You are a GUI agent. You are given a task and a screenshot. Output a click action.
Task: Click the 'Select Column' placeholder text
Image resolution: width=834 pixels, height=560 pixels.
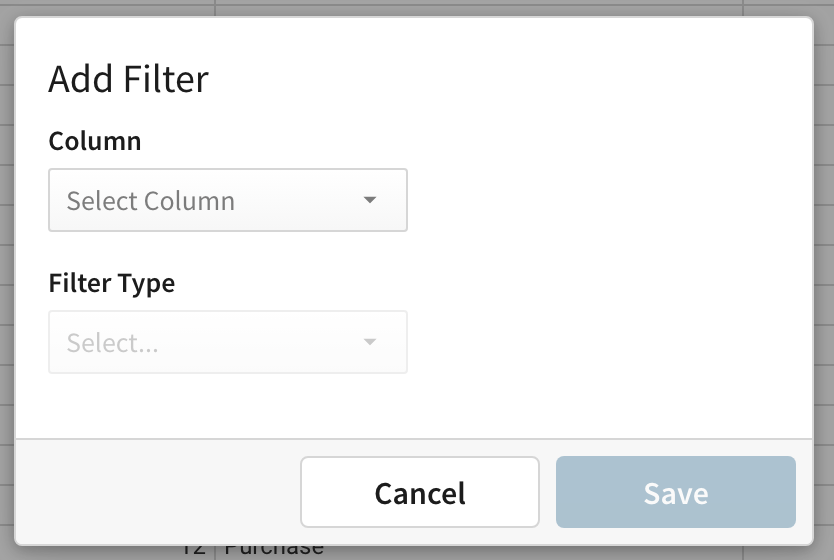pos(151,200)
